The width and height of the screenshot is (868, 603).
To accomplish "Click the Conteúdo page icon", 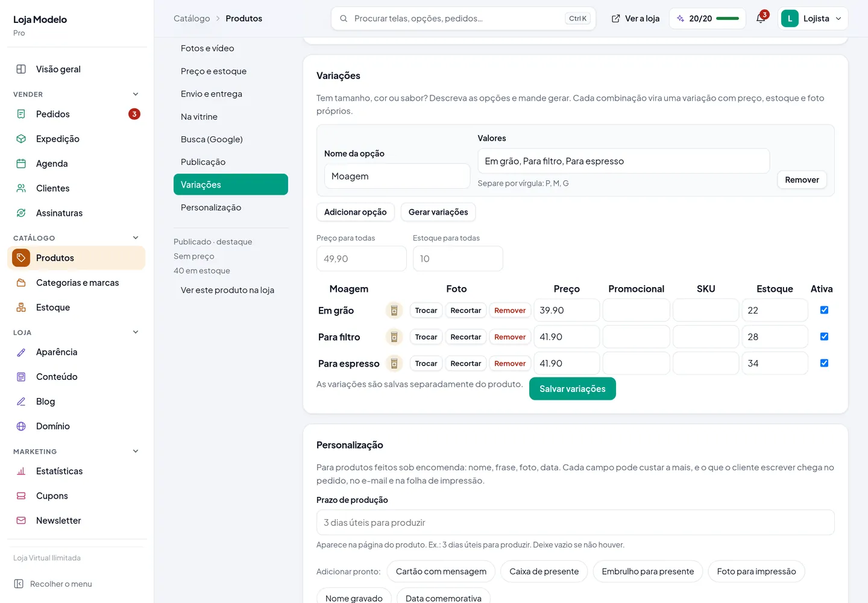I will [21, 377].
